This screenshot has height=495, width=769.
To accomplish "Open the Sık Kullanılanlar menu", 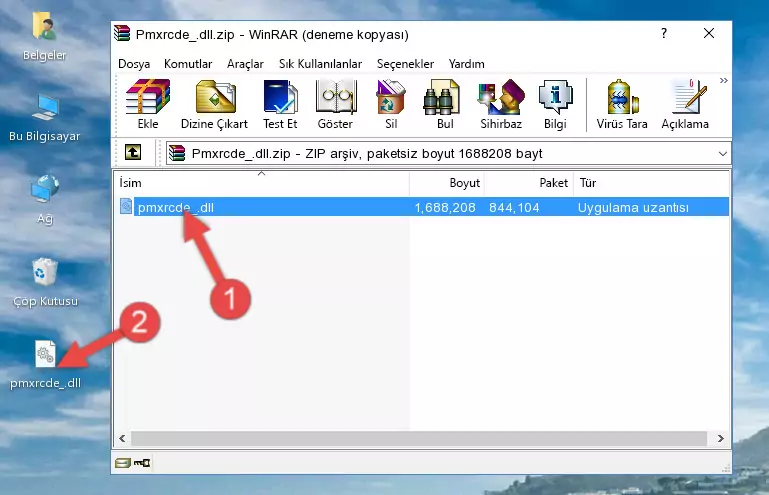I will [x=320, y=64].
